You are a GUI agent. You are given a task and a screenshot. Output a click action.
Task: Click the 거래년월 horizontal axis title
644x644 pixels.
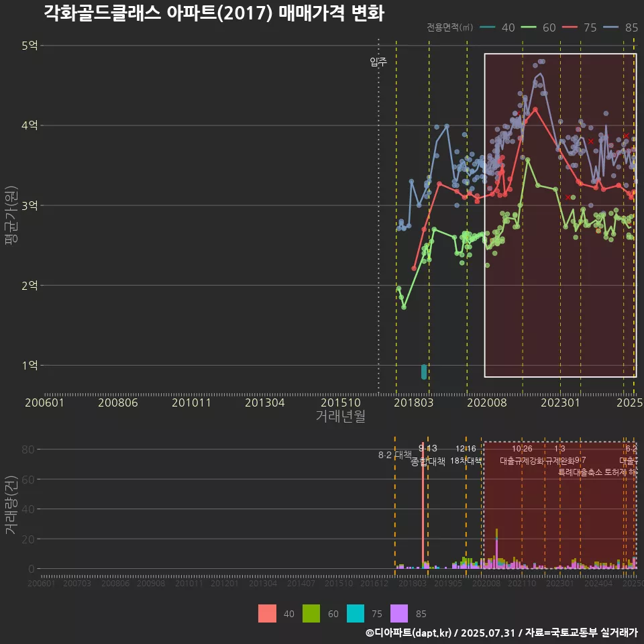(341, 416)
